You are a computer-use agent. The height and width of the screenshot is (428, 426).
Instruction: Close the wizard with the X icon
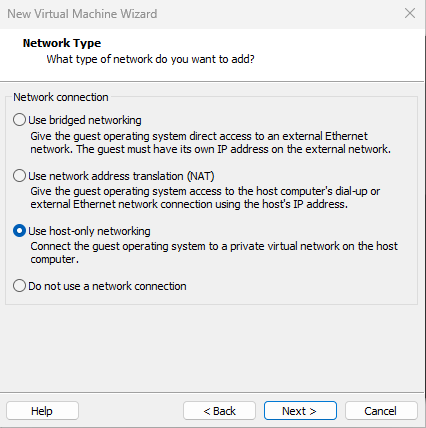[410, 13]
